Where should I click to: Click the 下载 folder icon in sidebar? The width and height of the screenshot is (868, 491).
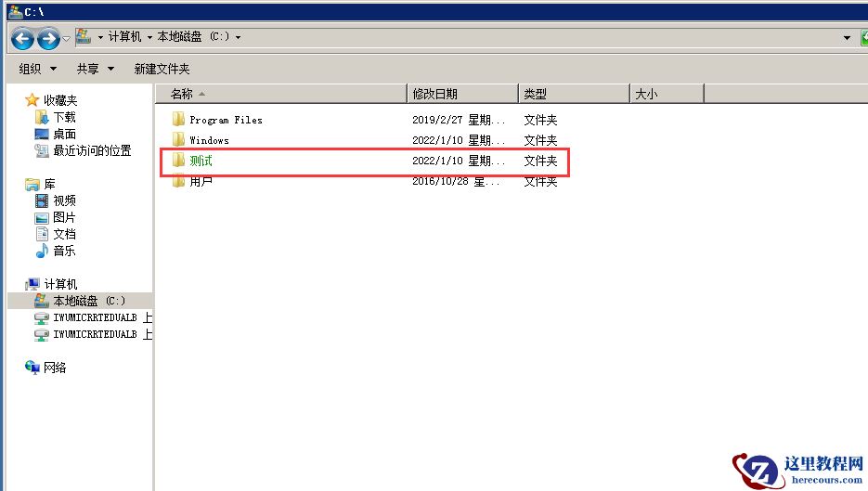(x=42, y=117)
